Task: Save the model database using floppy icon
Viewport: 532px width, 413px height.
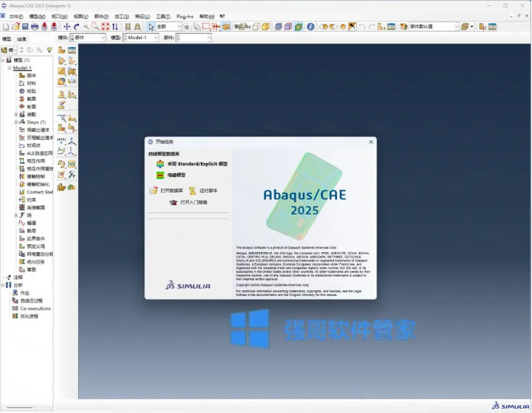Action: tap(25, 27)
